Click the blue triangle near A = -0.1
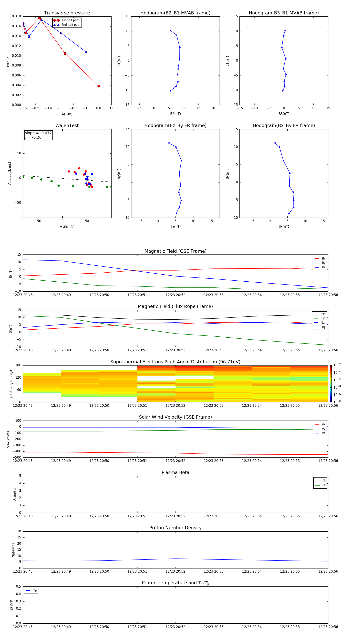Image resolution: width=351 pixels, height=644 pixels. pyautogui.click(x=86, y=52)
